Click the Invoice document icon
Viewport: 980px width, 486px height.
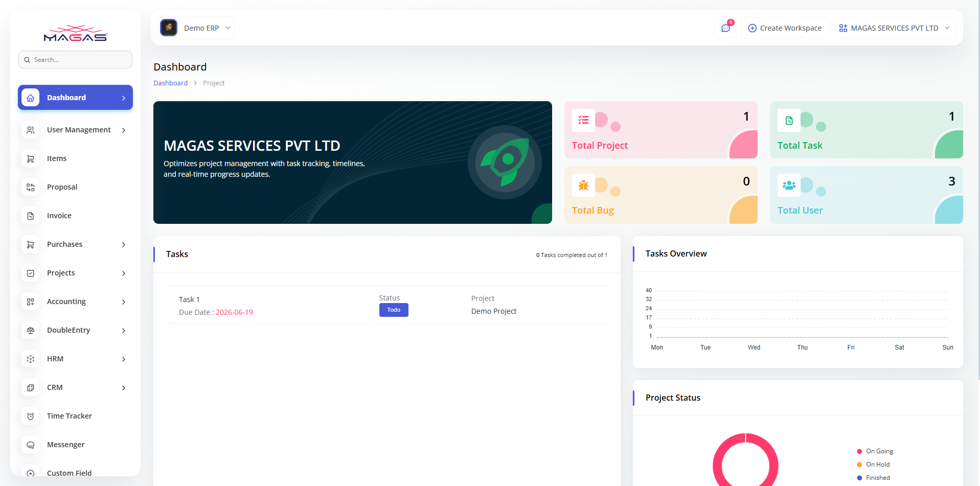(x=31, y=216)
